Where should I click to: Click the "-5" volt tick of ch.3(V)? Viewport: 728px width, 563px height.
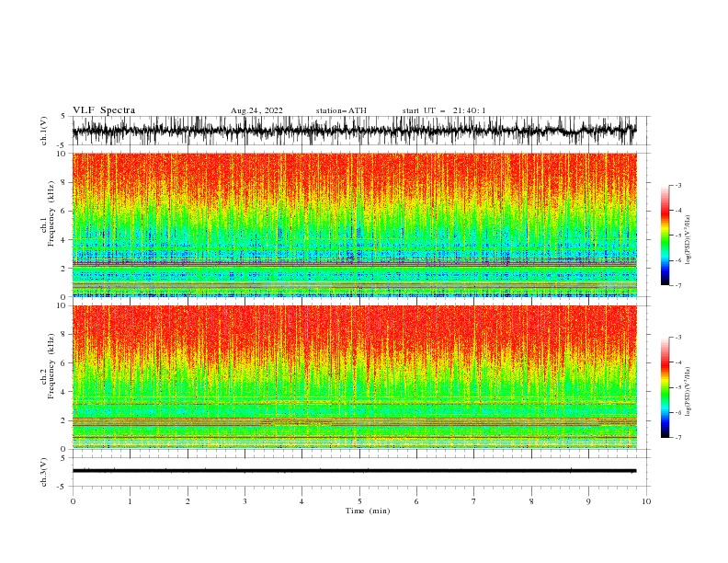(63, 487)
